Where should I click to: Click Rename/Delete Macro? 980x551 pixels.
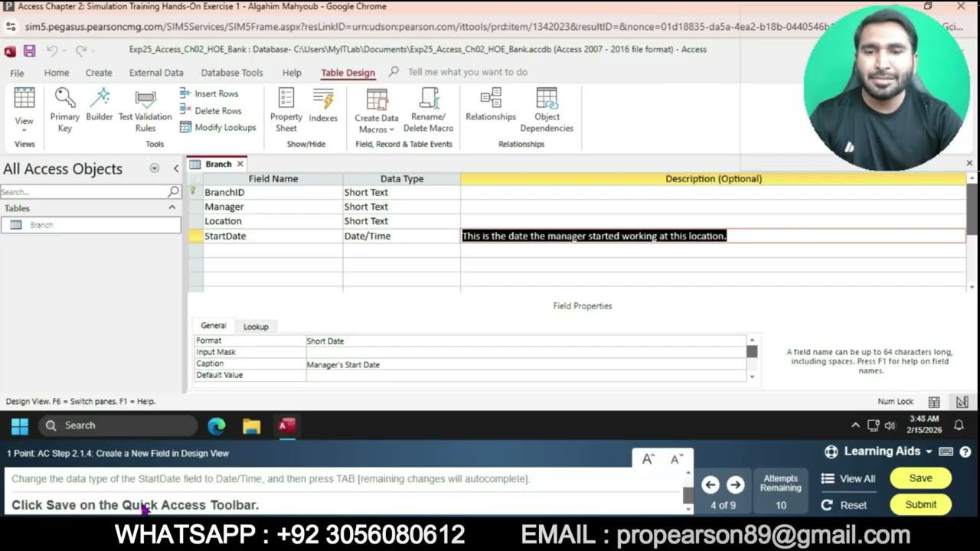[429, 109]
